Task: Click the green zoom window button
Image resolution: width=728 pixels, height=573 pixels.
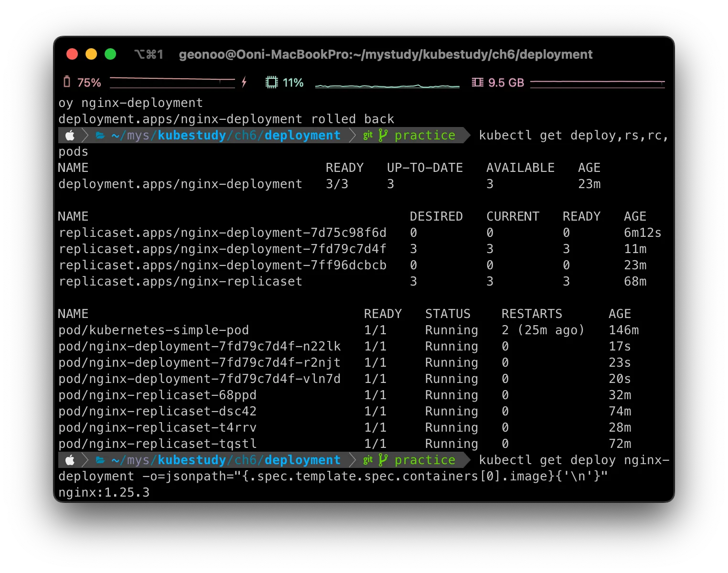Action: [110, 54]
